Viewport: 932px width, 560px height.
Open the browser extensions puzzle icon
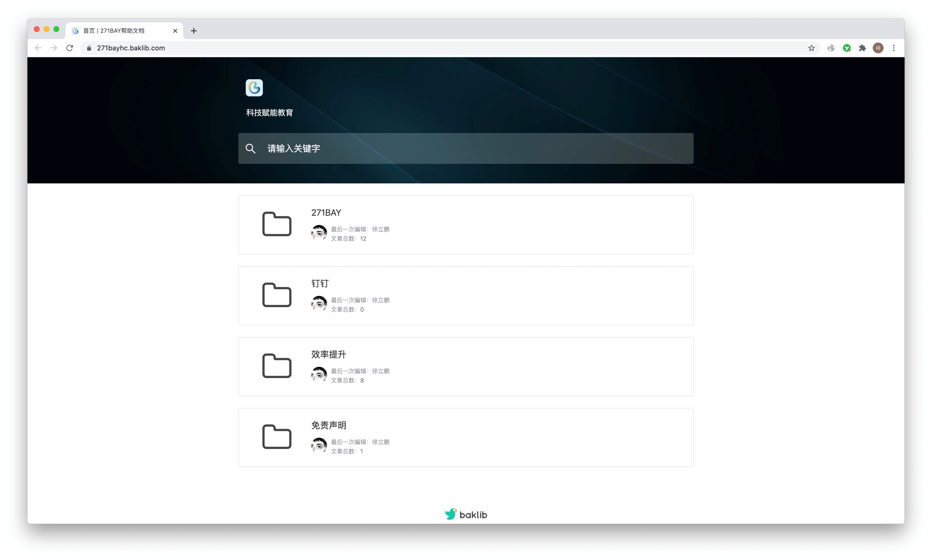[x=862, y=48]
